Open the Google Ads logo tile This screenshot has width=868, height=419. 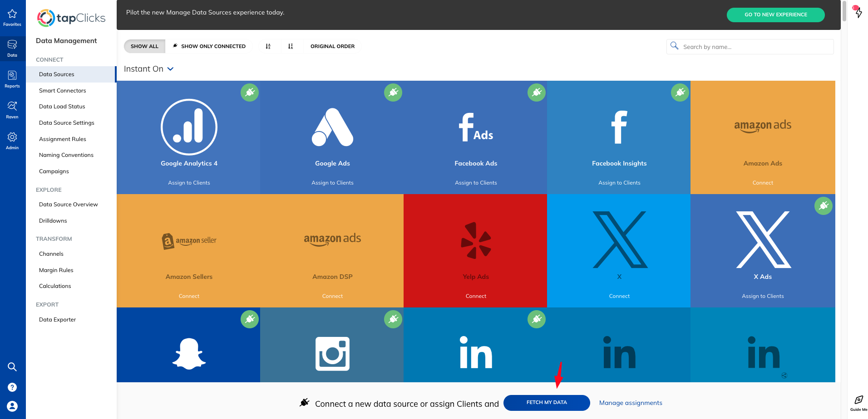[332, 127]
